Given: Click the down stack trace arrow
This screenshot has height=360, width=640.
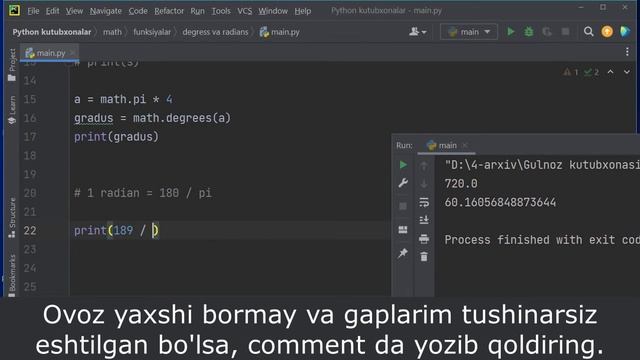Looking at the screenshot, I should (424, 184).
